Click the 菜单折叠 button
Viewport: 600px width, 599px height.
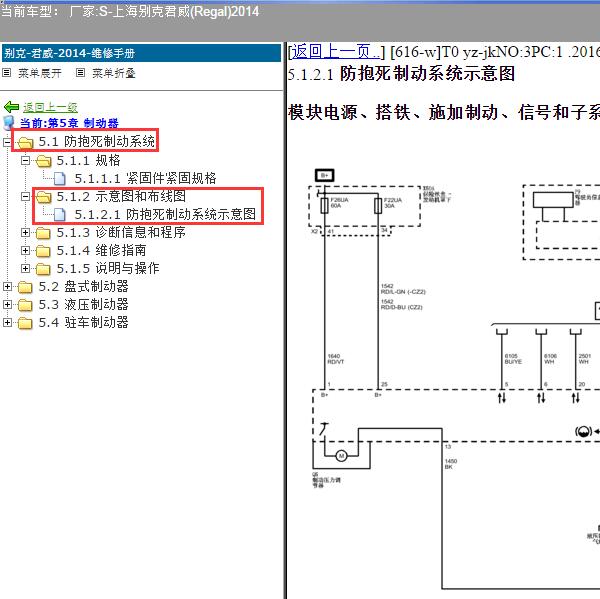114,73
